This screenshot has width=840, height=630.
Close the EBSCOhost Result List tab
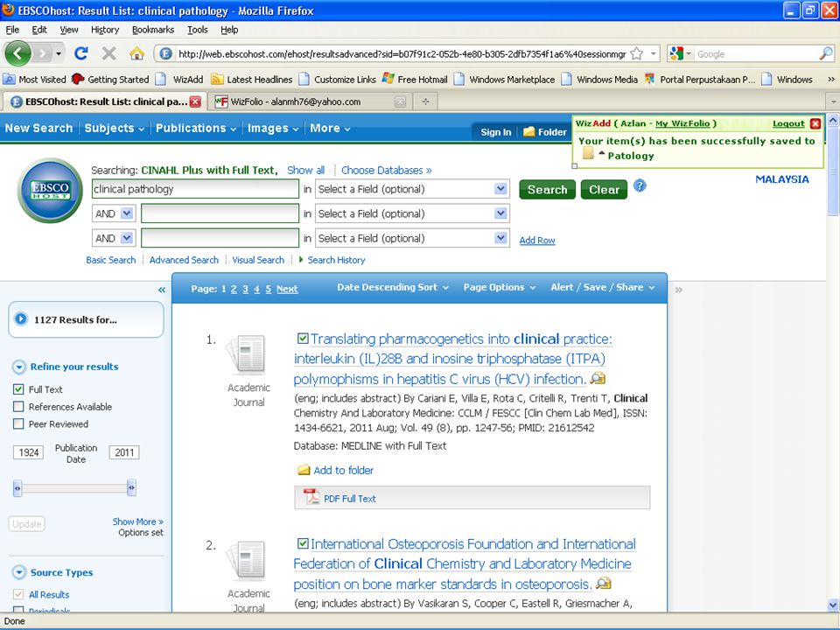point(195,101)
